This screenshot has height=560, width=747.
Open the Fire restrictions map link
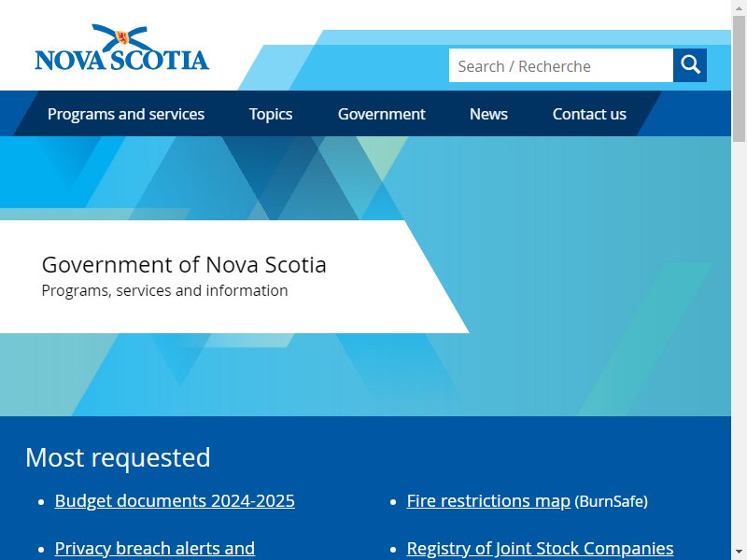(488, 501)
